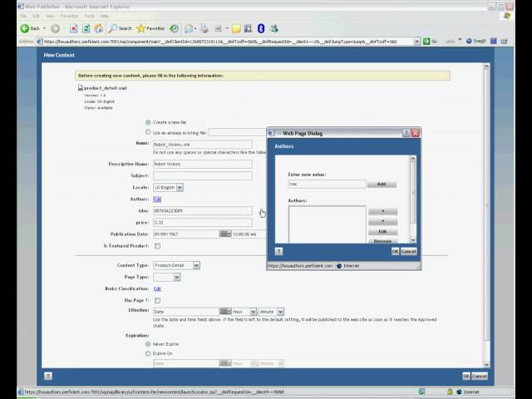Open Publication Date calendar picker
Viewport: 532px width, 399px height.
[x=225, y=234]
